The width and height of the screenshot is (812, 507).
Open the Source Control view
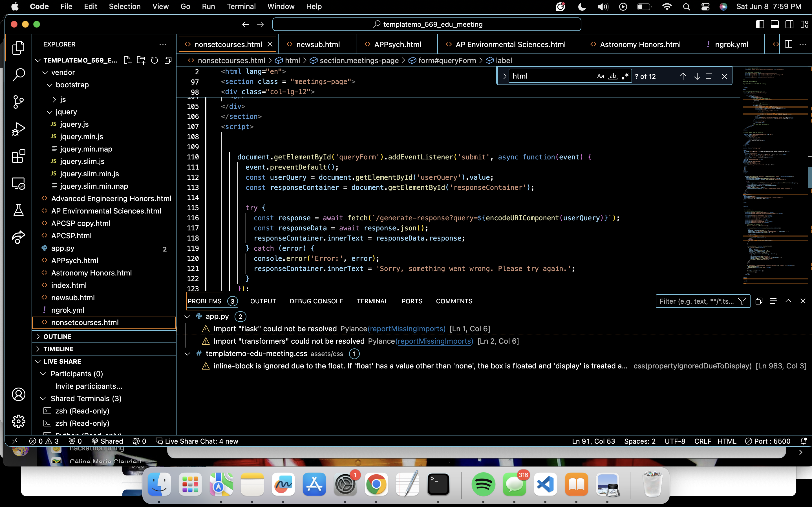(x=18, y=102)
